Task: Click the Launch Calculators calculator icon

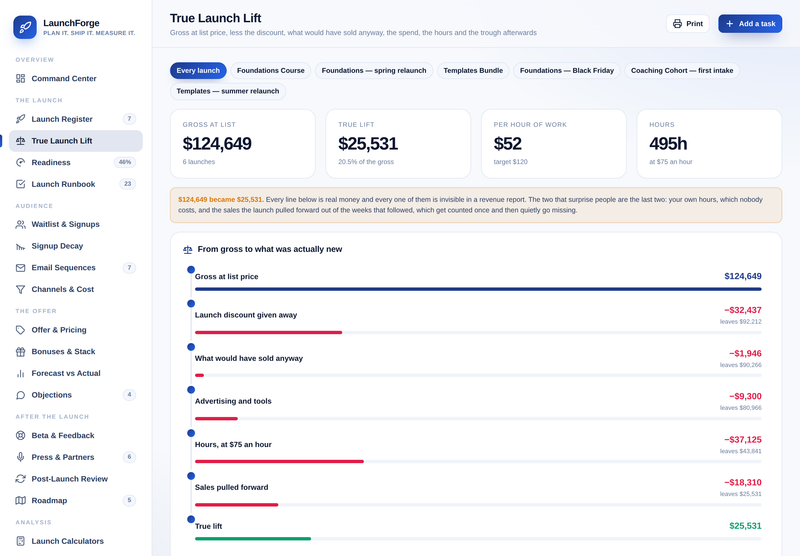Action: (20, 541)
